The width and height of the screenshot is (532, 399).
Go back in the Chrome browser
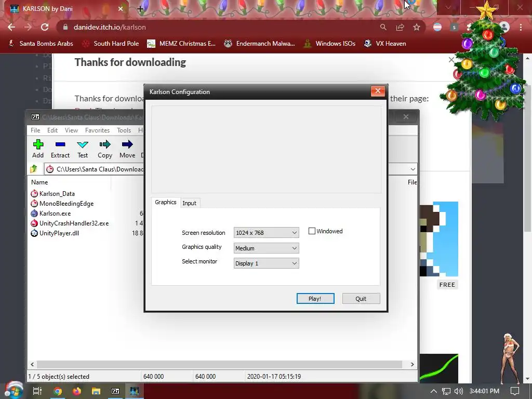click(11, 27)
